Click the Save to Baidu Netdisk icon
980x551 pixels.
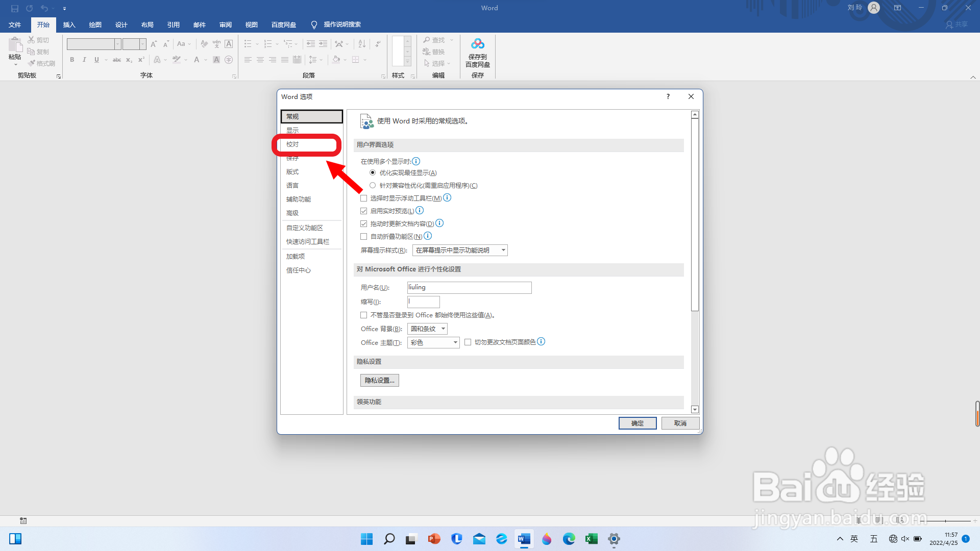tap(477, 44)
